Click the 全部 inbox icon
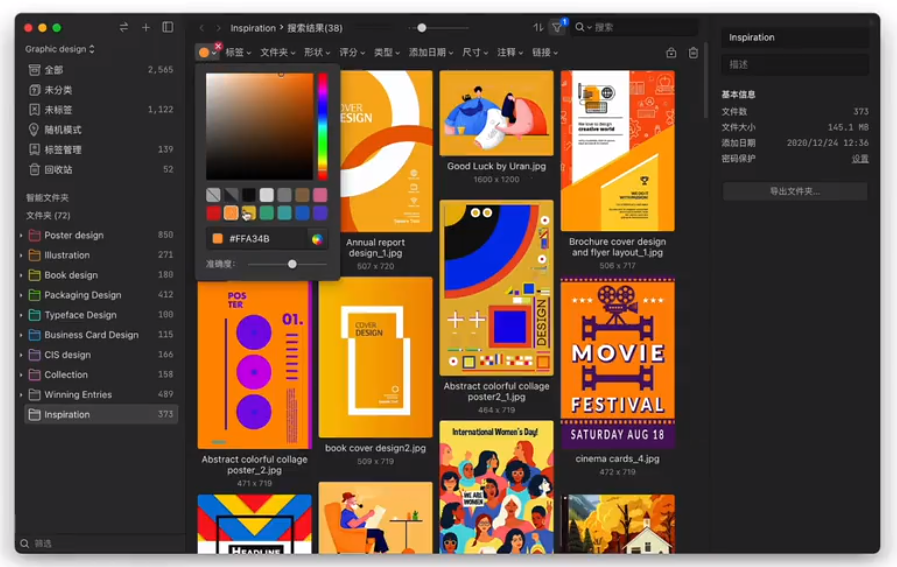 [x=34, y=70]
